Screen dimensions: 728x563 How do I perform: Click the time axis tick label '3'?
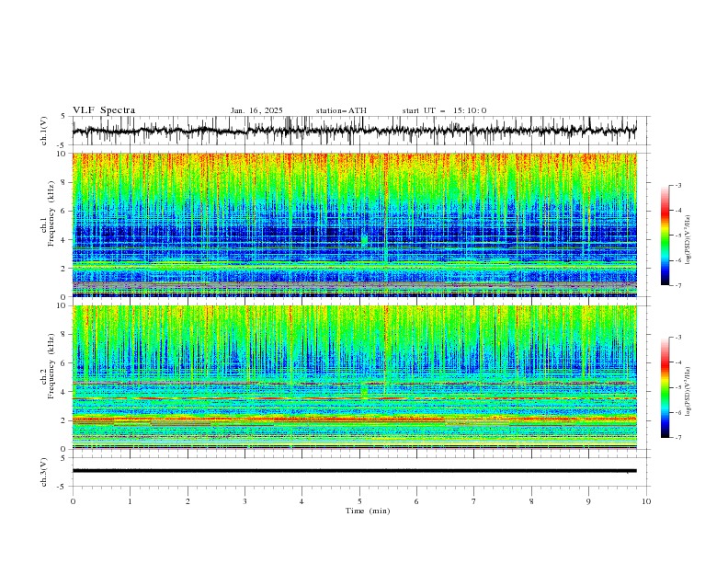click(x=245, y=501)
